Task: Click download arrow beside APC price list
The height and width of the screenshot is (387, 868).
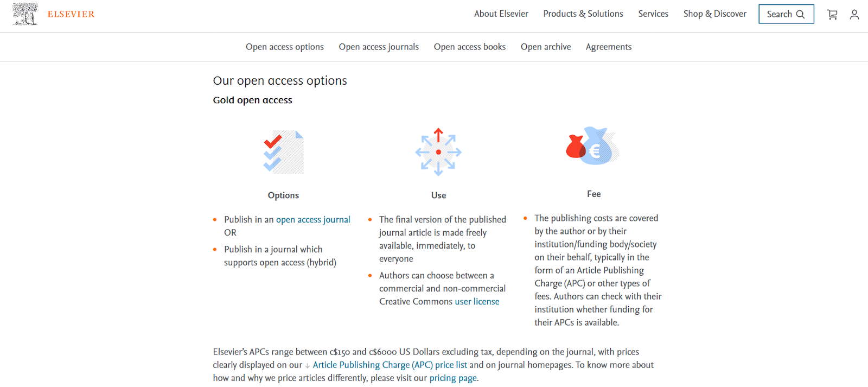Action: [x=308, y=366]
